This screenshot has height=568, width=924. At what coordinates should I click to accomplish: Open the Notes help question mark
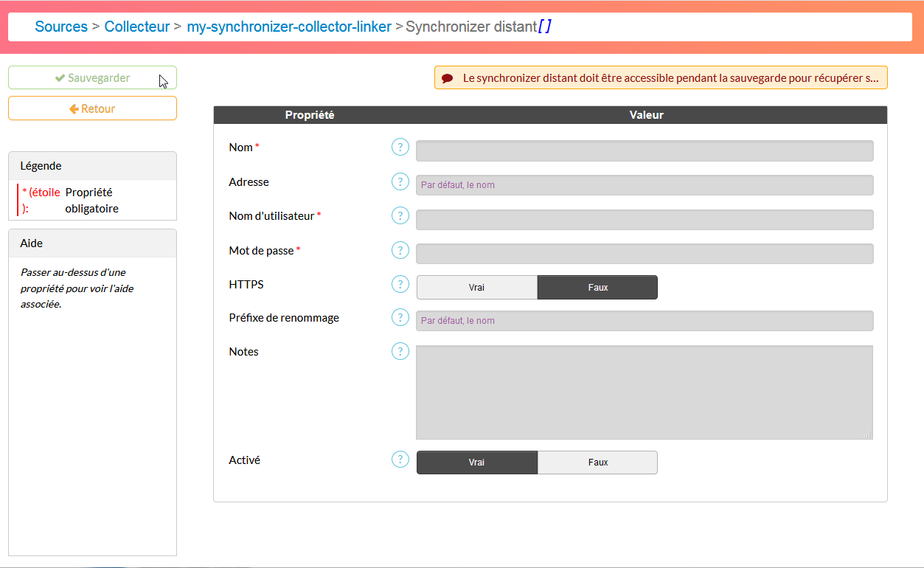tap(400, 351)
